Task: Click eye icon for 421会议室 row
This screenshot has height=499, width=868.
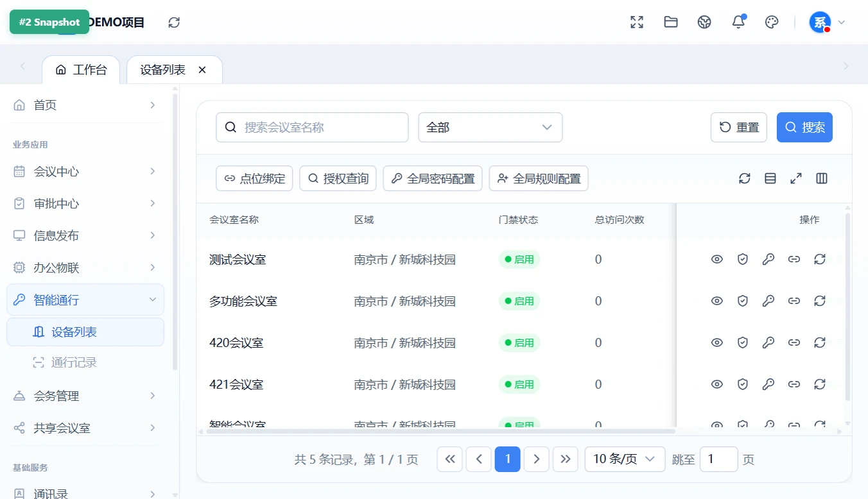Action: click(x=717, y=384)
